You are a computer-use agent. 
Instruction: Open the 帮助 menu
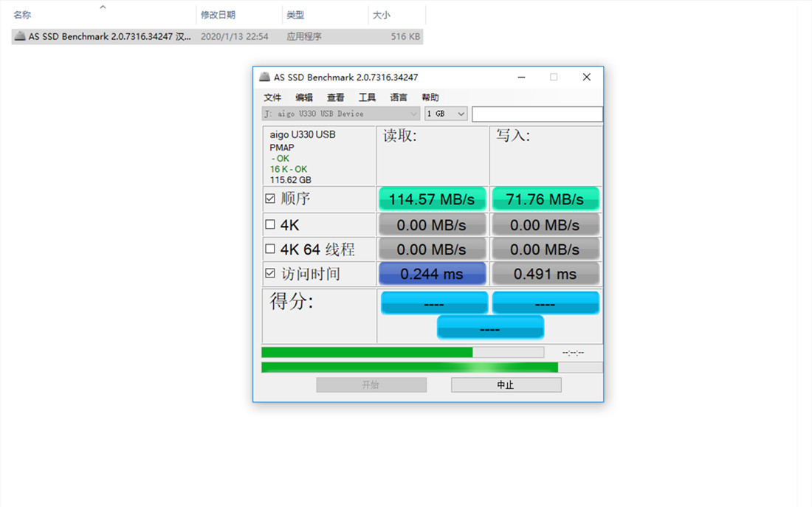(x=430, y=97)
